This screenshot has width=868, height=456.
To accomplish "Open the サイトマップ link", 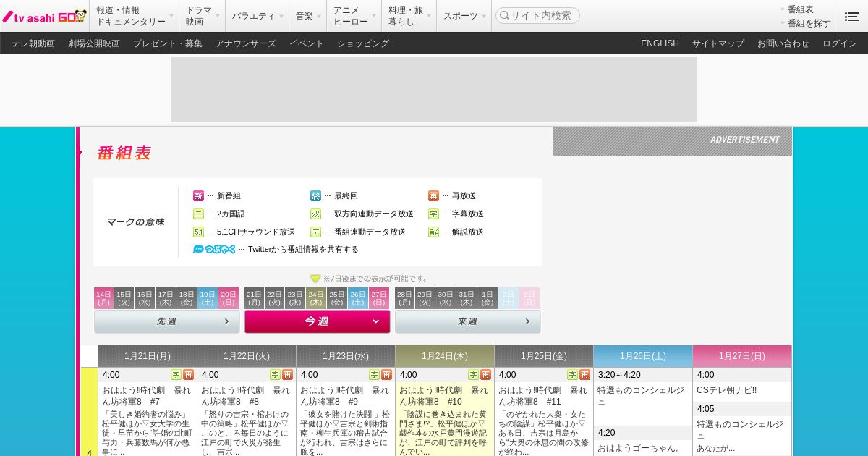I will tap(718, 43).
